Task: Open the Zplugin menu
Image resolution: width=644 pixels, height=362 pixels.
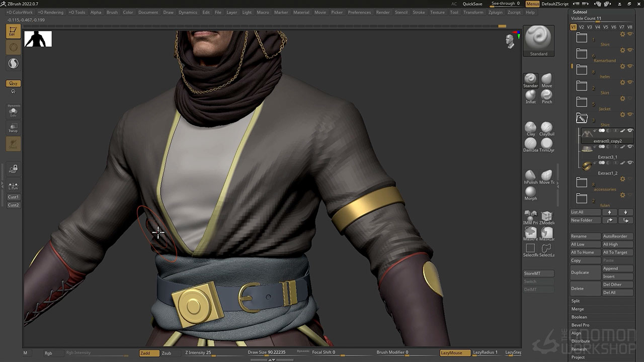Action: [x=495, y=12]
